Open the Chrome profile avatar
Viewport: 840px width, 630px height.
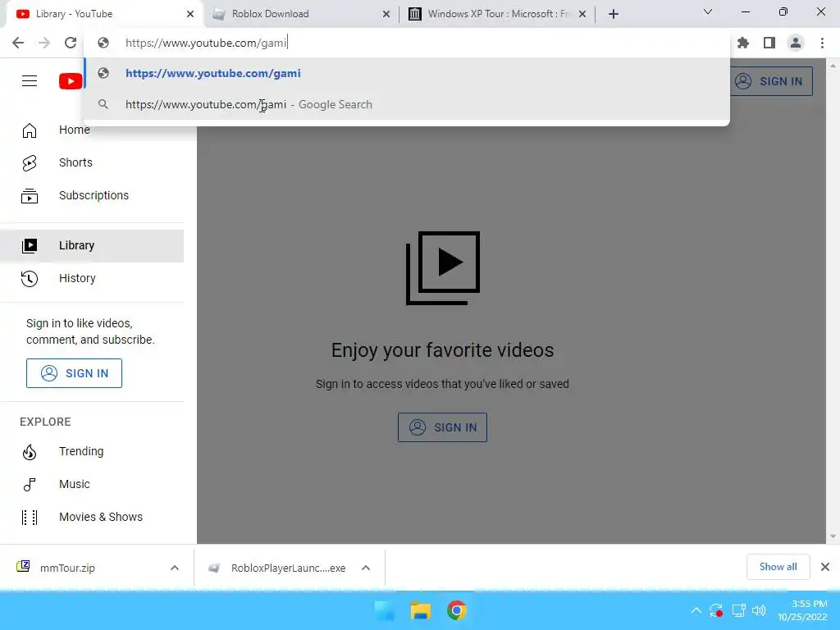[x=796, y=43]
